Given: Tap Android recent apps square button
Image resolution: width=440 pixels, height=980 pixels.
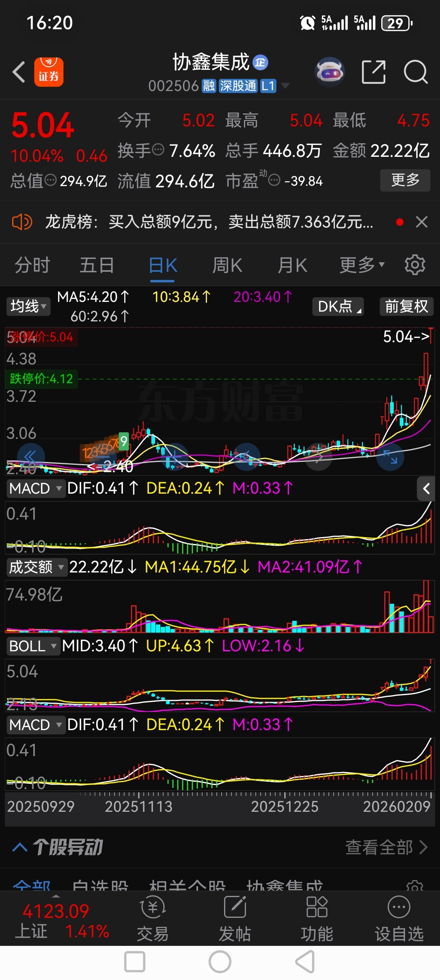Looking at the screenshot, I should pos(135,962).
